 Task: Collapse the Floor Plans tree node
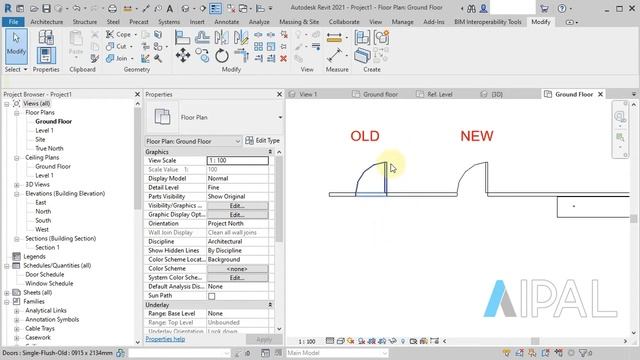point(16,113)
